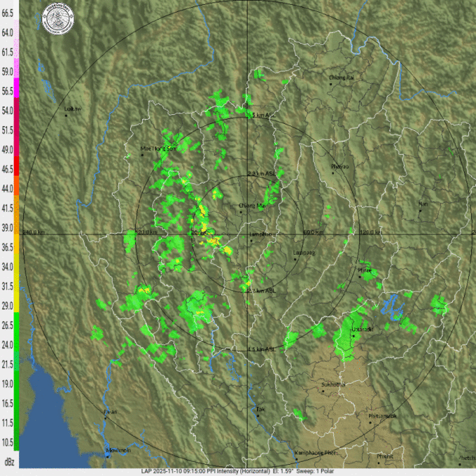
Task: Click the Phitsanulok city marker
Action: coord(370,422)
